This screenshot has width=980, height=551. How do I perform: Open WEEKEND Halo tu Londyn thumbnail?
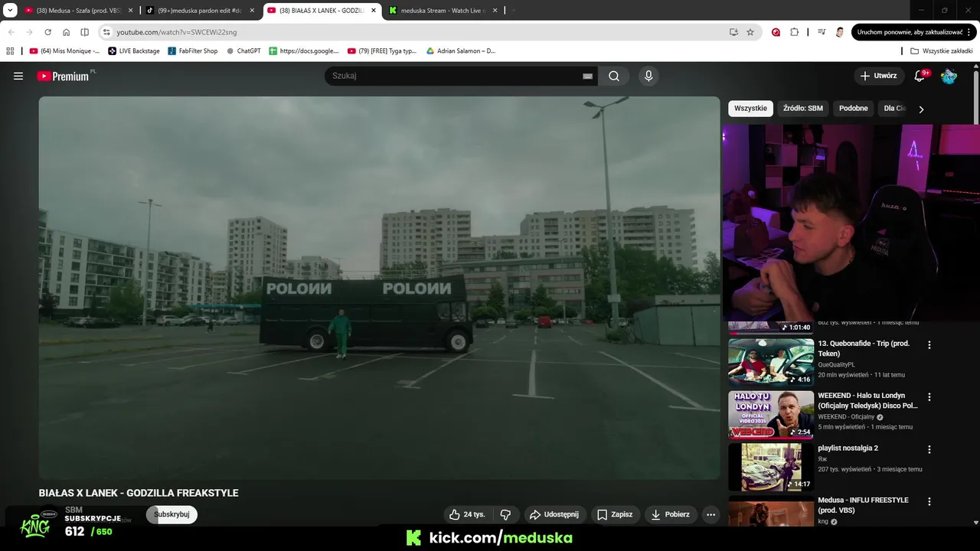[770, 413]
